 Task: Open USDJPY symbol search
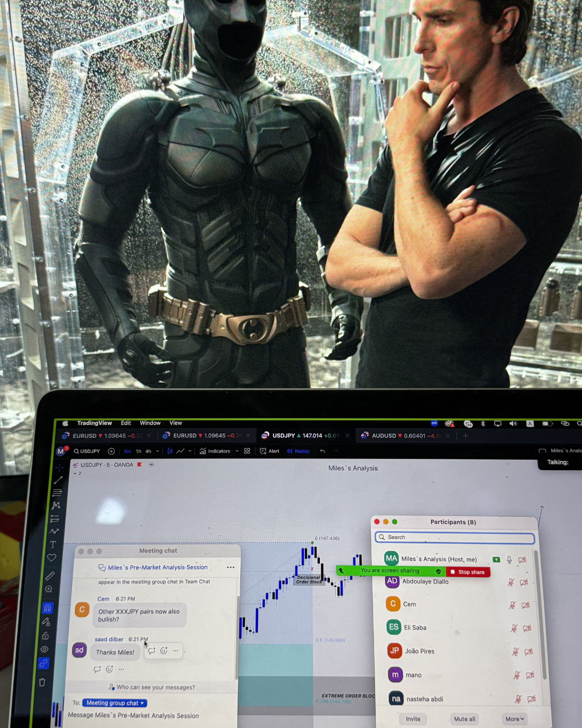click(x=87, y=451)
